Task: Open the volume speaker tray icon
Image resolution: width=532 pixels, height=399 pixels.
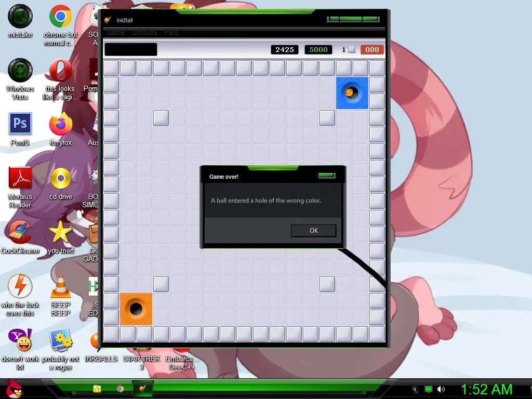Action: click(x=441, y=389)
